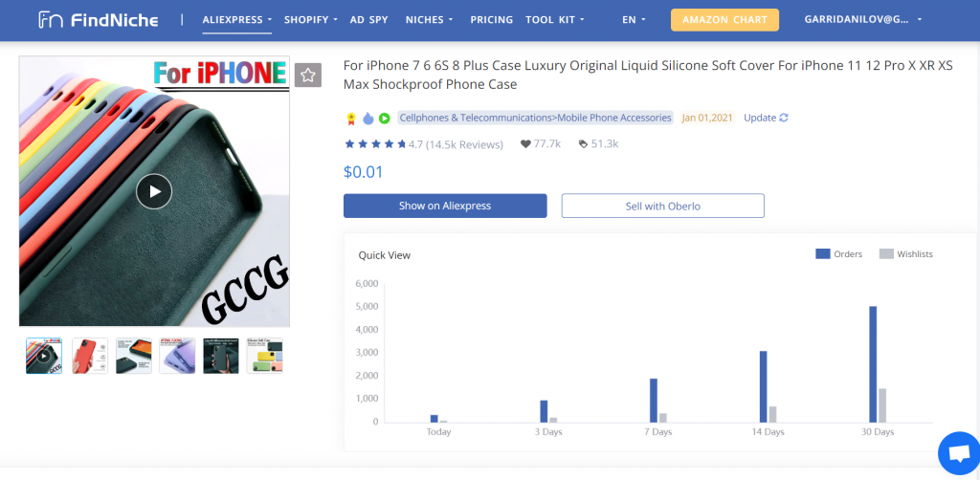Click the green video badge icon
This screenshot has width=980, height=480.
coord(385,118)
